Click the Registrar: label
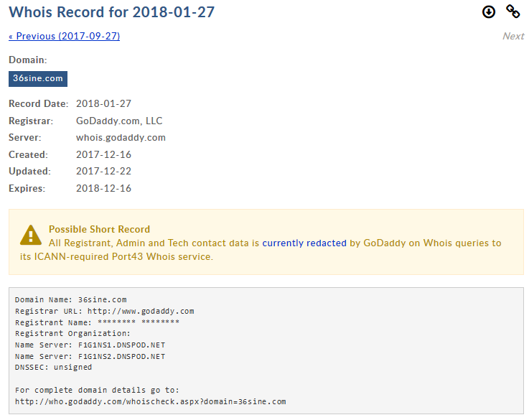529x420 pixels. coord(31,121)
